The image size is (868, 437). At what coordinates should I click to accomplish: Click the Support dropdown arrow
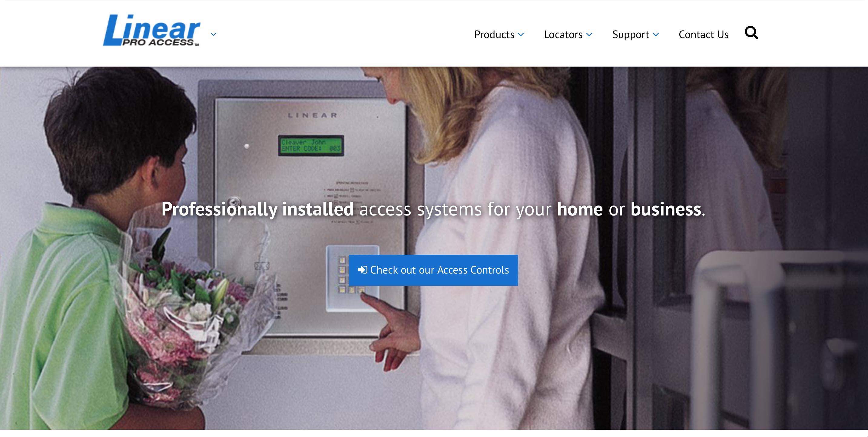[x=657, y=34]
